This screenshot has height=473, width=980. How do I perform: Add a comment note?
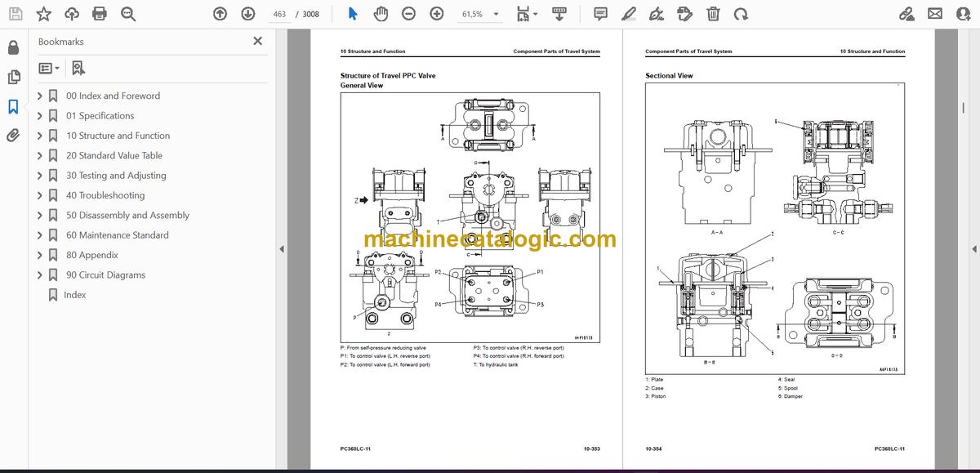click(600, 14)
